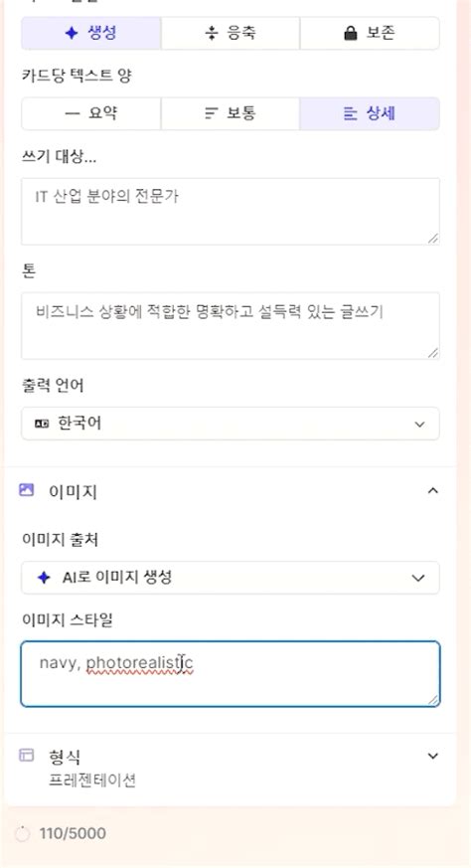
Task: Open the 한국어 output language dropdown
Action: (x=231, y=424)
